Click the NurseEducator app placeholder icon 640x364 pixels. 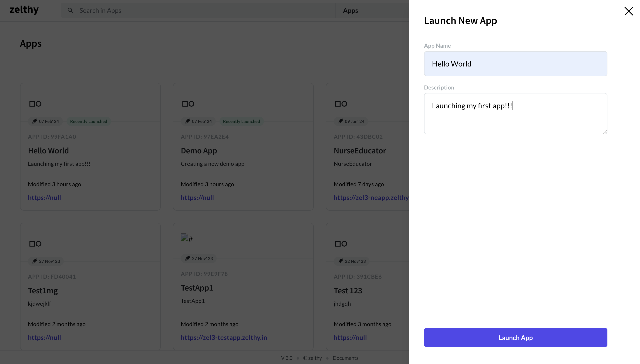(x=341, y=104)
